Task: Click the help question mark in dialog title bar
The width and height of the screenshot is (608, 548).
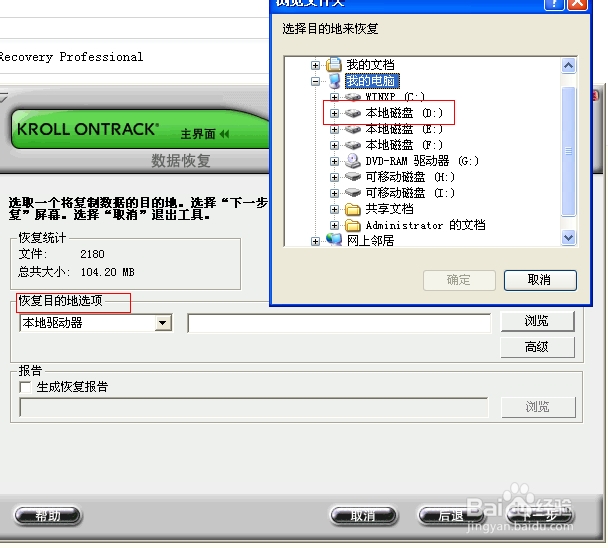Action: (x=554, y=4)
